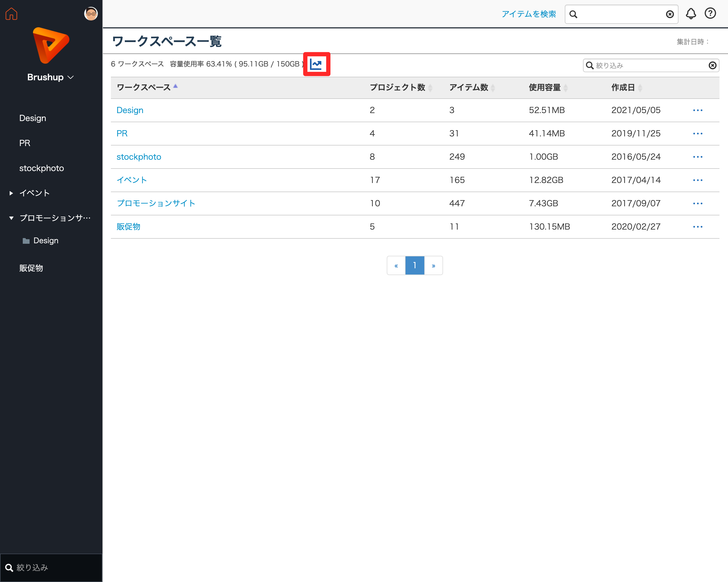Go to next page in pagination
Image resolution: width=728 pixels, height=582 pixels.
pyautogui.click(x=433, y=265)
